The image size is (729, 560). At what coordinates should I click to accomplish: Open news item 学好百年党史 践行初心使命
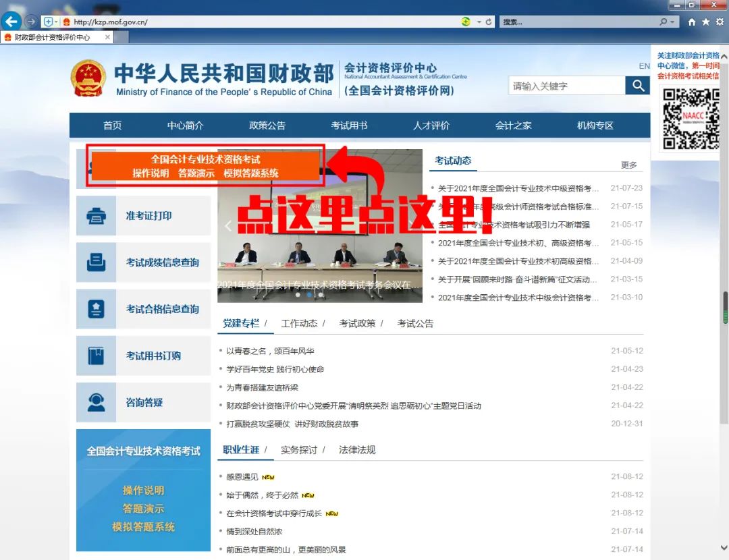pyautogui.click(x=275, y=369)
